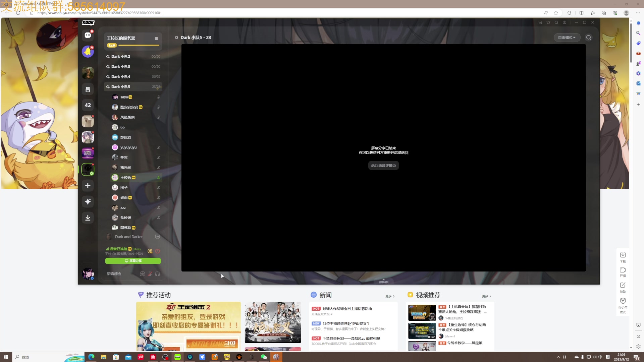The width and height of the screenshot is (644, 362).
Task: Select user 摇光光 in channel list
Action: (136, 168)
